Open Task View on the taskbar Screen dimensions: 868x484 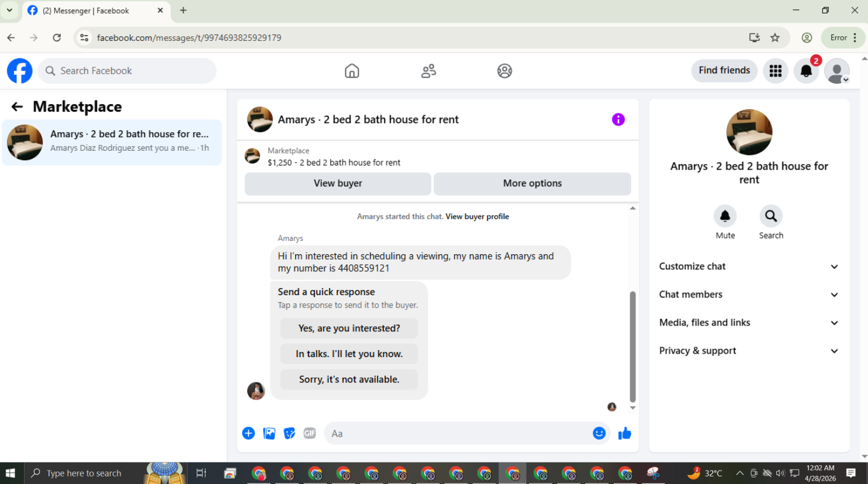point(201,473)
